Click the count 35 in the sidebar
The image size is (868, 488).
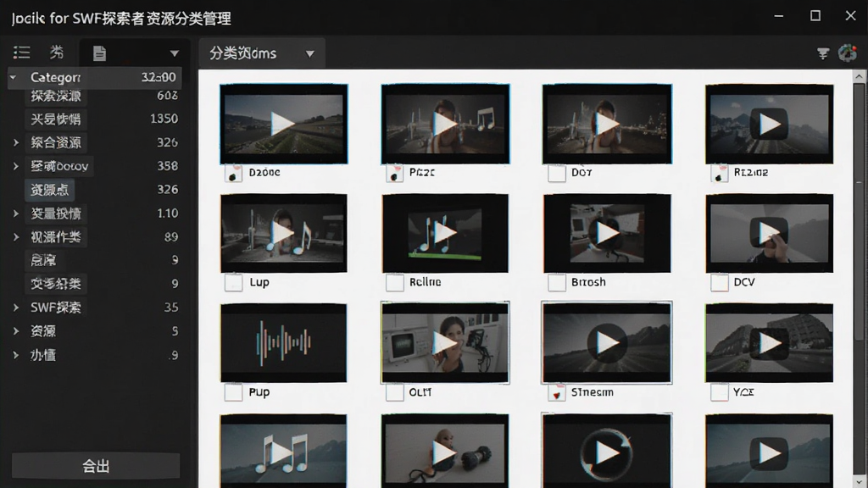tap(171, 308)
